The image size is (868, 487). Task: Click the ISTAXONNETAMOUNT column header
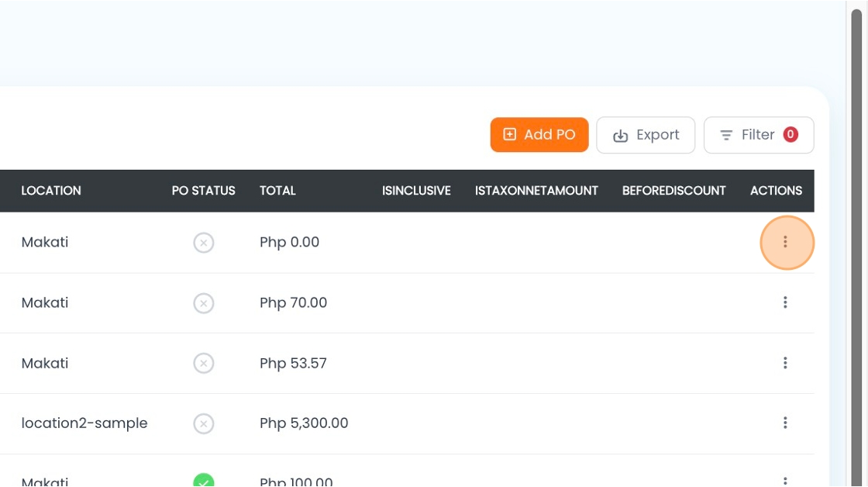pos(536,191)
